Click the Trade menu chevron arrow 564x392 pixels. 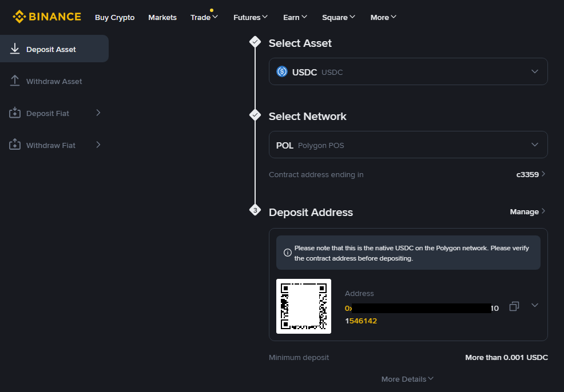tap(215, 17)
